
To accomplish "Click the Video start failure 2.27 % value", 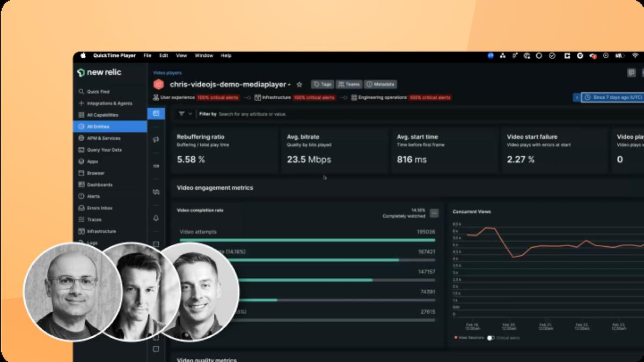I will pyautogui.click(x=521, y=159).
